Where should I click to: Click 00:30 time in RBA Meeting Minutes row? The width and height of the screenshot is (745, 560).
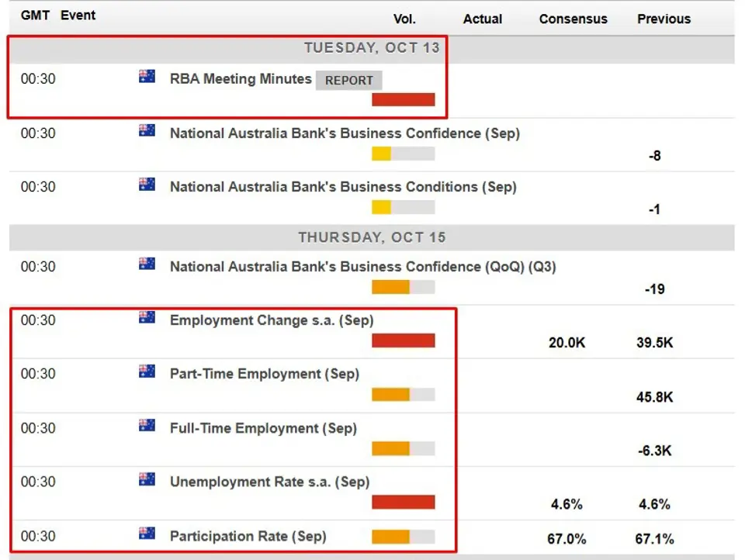point(38,79)
